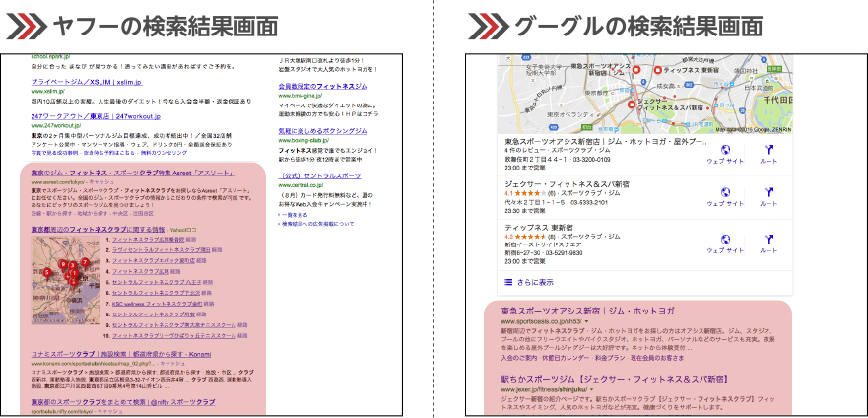Select the ティップネス 東新宿 pin on the Google map
The width and height of the screenshot is (868, 418).
[x=657, y=70]
